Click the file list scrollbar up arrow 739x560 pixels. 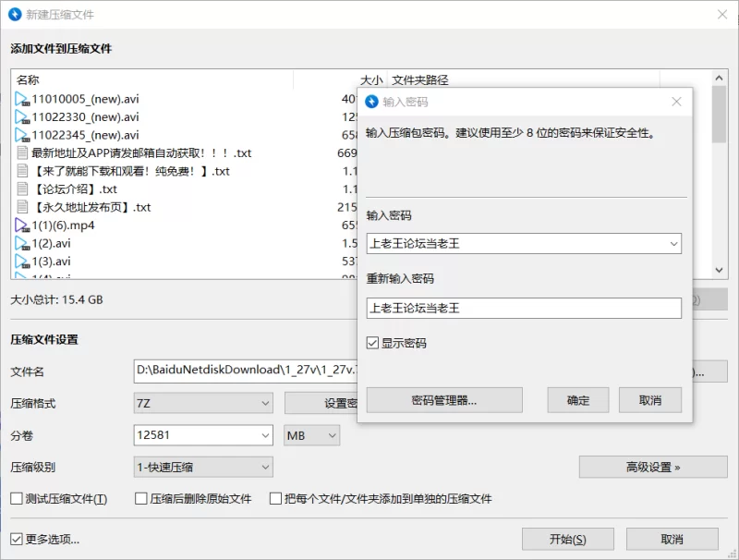coord(719,78)
